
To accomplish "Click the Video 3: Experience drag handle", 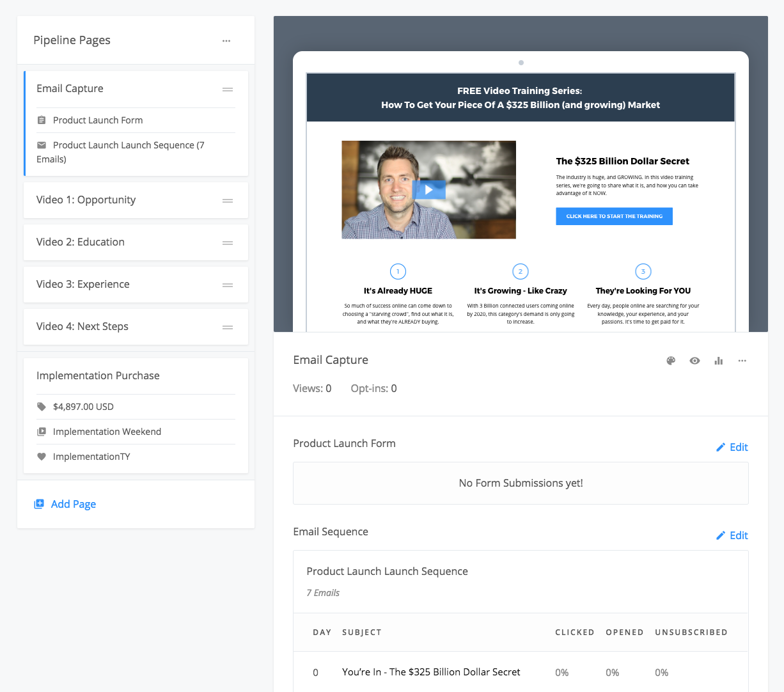I will click(x=227, y=285).
